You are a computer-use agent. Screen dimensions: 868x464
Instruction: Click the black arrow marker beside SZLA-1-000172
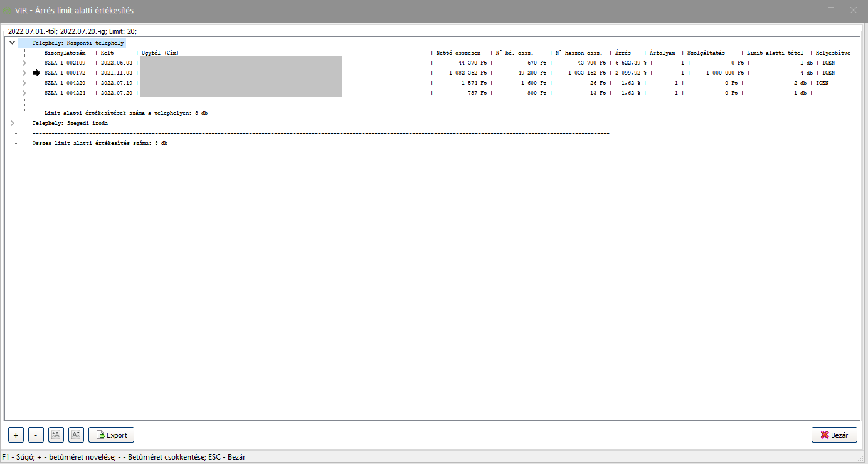36,73
